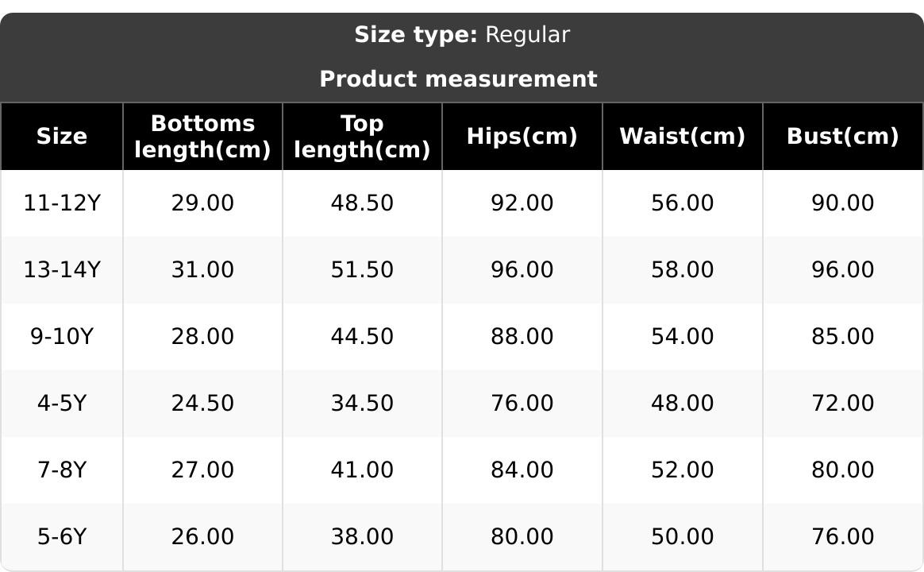The image size is (924, 572).
Task: Click the Bust(cm) column header
Action: coord(842,137)
